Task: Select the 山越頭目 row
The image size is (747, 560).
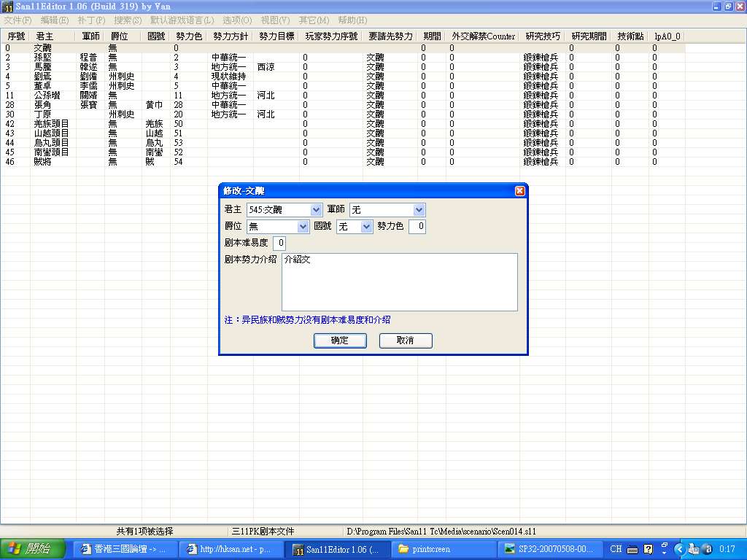Action: coord(343,133)
